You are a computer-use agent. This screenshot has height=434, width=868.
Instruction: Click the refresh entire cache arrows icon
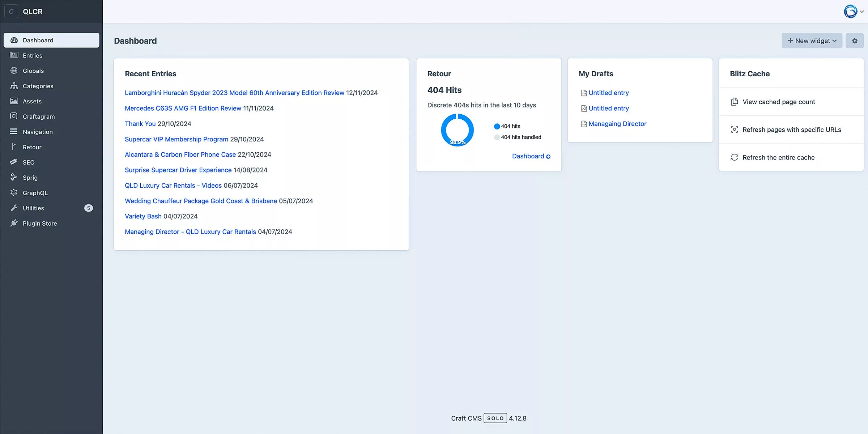(734, 157)
